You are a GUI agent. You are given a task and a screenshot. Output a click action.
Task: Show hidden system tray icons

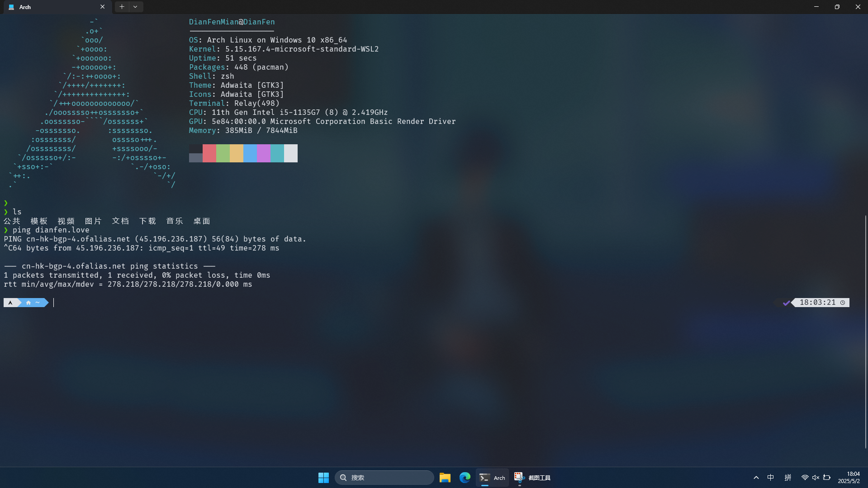[x=756, y=478]
